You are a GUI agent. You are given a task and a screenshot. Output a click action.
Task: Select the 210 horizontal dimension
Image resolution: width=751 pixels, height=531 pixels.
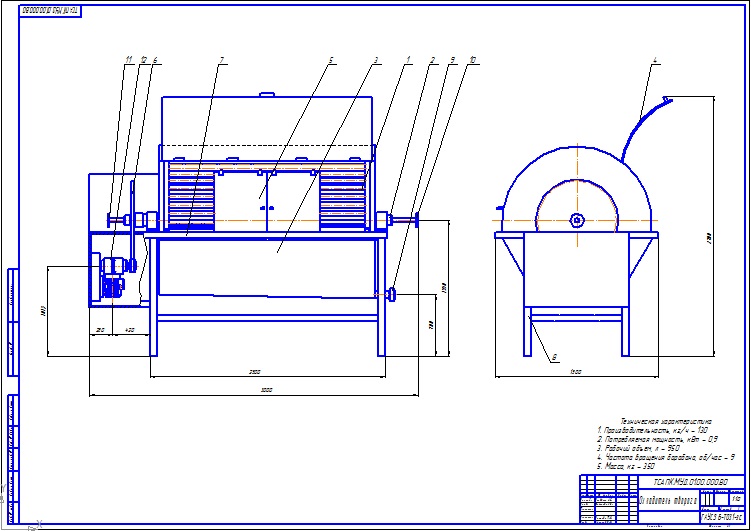101,330
